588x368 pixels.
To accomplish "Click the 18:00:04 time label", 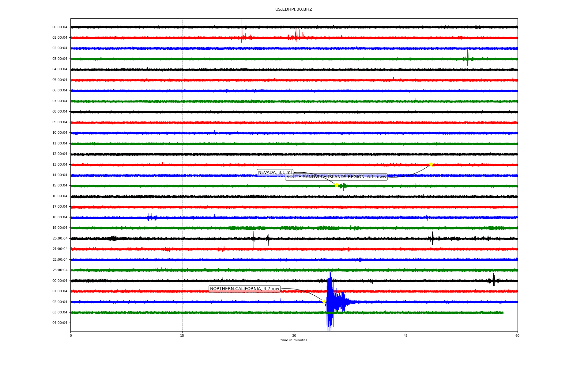I will (x=60, y=217).
